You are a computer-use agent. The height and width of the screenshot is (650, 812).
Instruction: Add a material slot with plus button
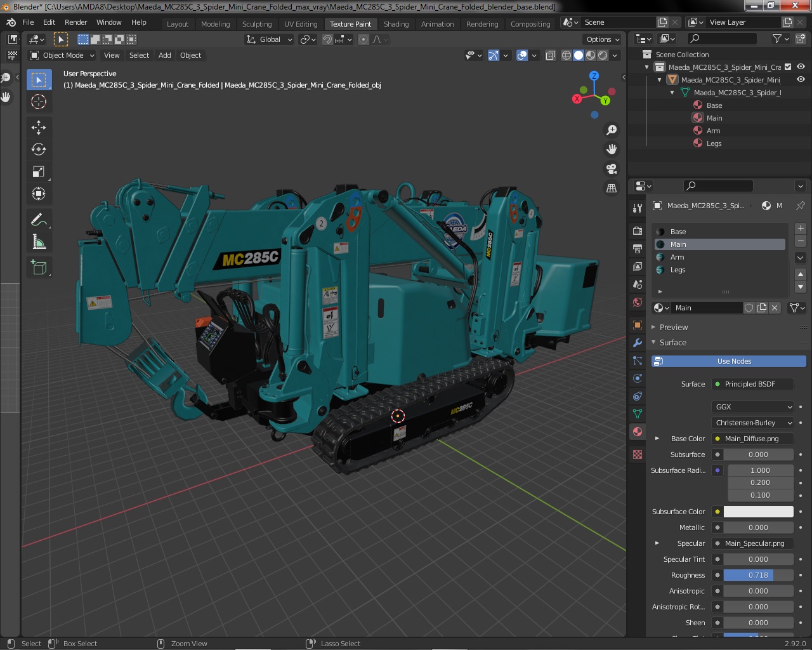click(x=801, y=229)
